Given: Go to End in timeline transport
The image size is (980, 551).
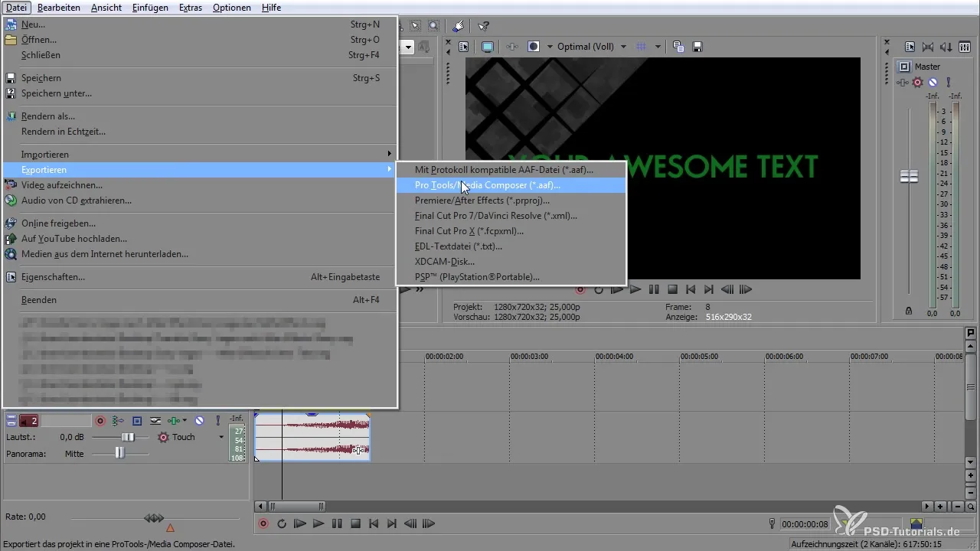Looking at the screenshot, I should click(x=392, y=524).
